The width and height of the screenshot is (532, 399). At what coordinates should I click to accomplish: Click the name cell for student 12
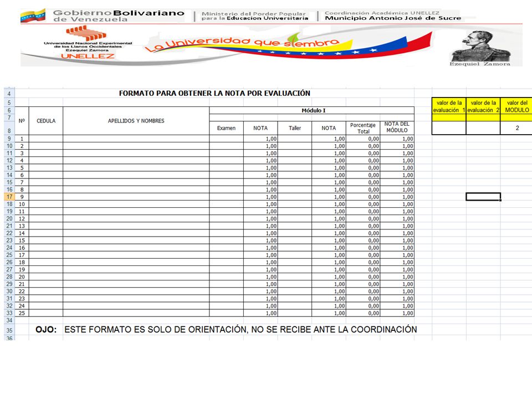tap(136, 218)
